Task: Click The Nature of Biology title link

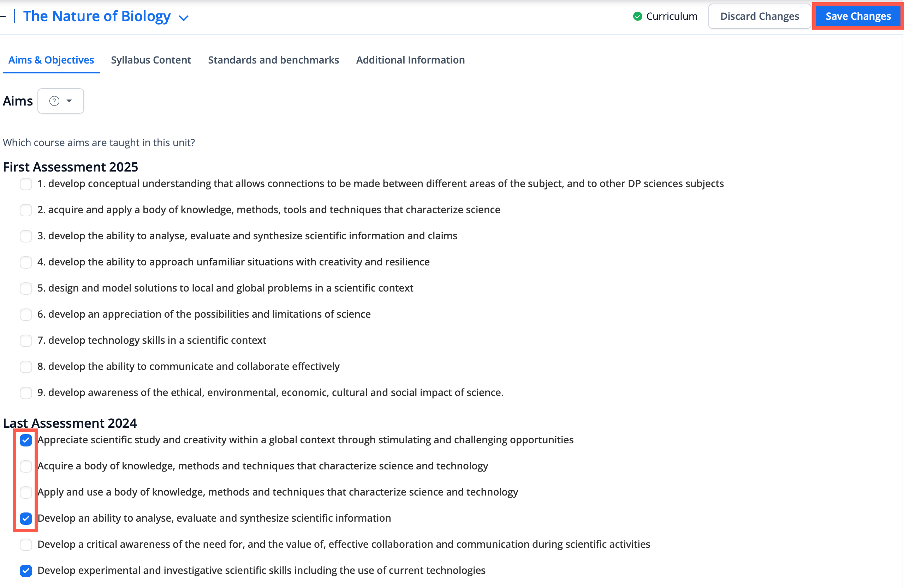Action: [x=97, y=16]
